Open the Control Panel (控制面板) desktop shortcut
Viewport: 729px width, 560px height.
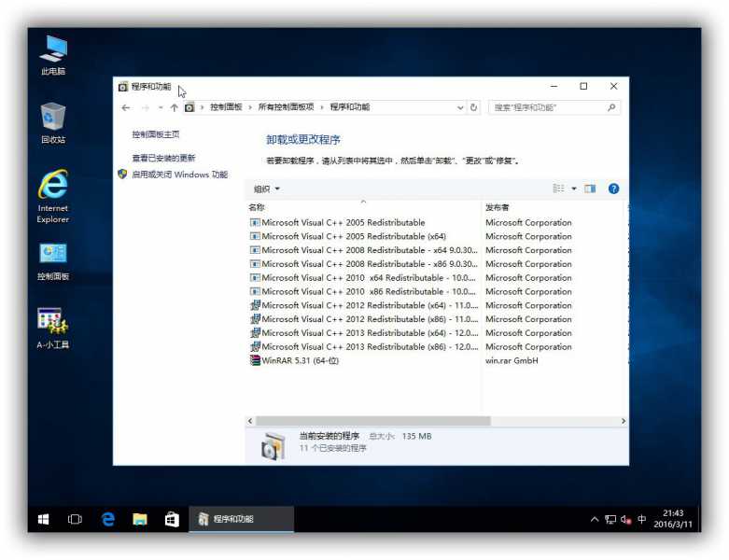point(53,261)
